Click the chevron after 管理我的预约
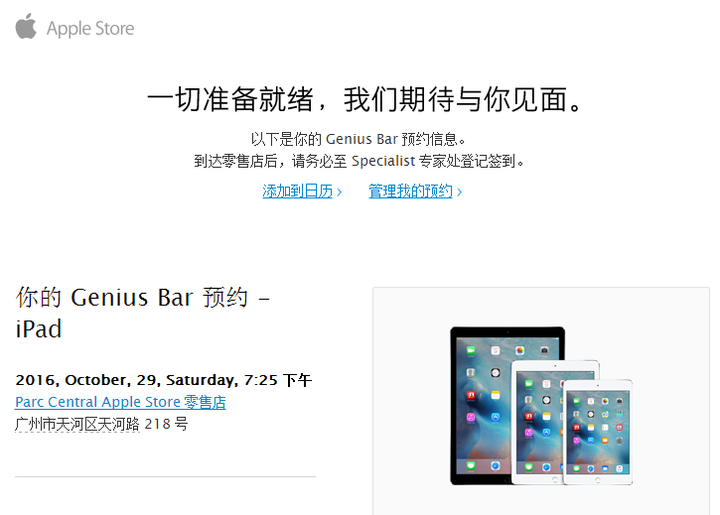This screenshot has width=720, height=515. [459, 192]
